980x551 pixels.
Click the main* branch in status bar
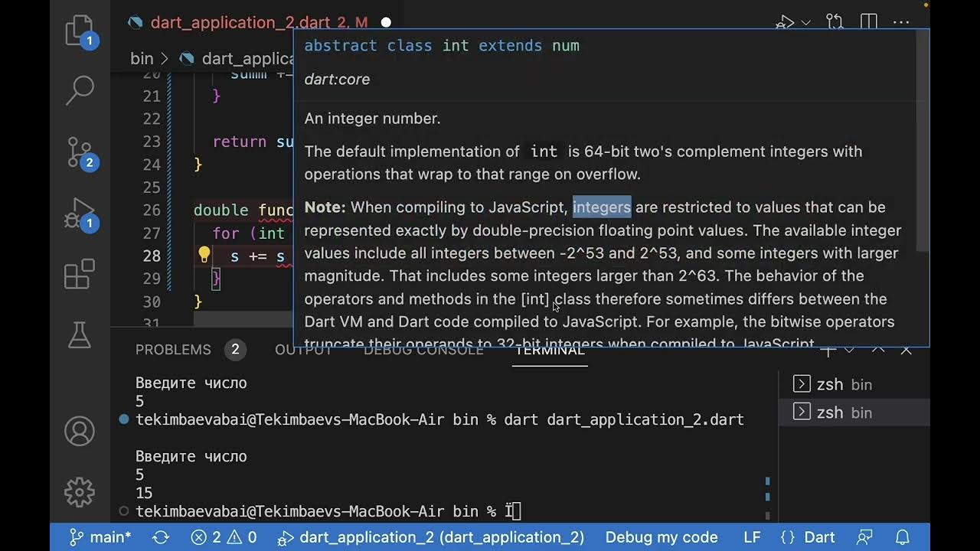tap(100, 537)
